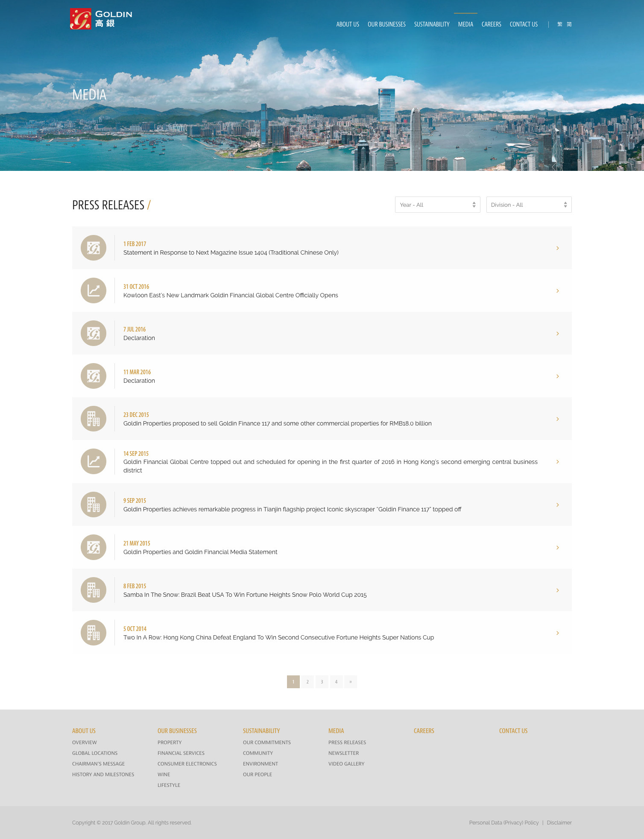This screenshot has height=839, width=644.
Task: Open Contact Us in top navigation
Action: point(524,24)
